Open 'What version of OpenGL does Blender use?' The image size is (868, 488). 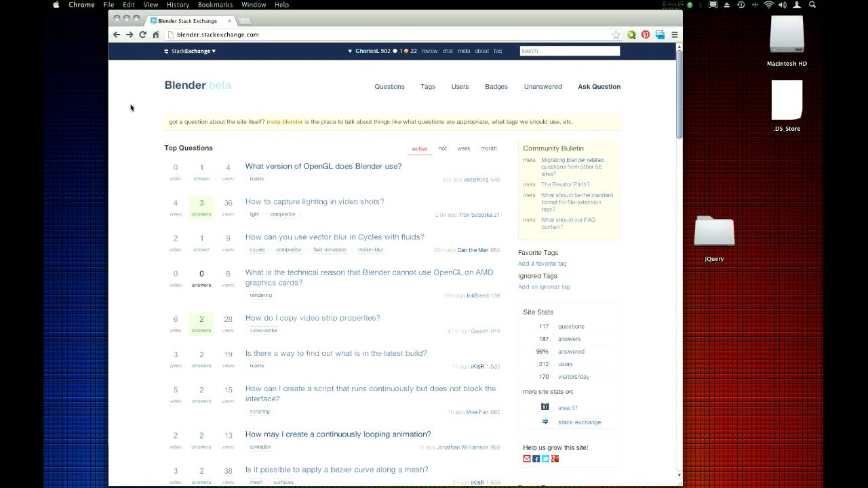(x=323, y=166)
